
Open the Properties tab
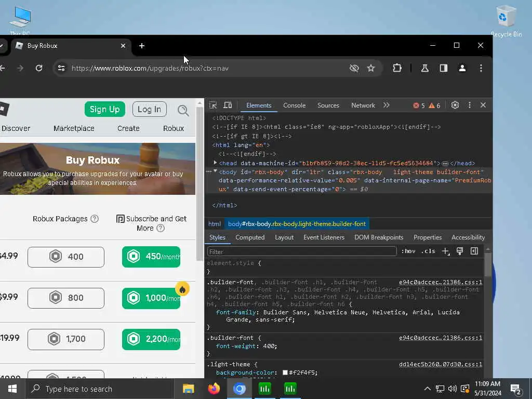(x=428, y=237)
